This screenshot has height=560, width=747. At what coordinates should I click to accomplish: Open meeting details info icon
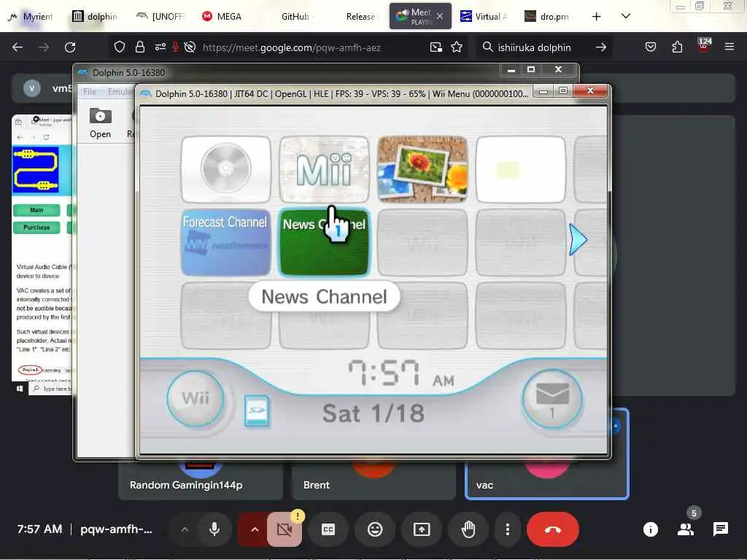(650, 529)
